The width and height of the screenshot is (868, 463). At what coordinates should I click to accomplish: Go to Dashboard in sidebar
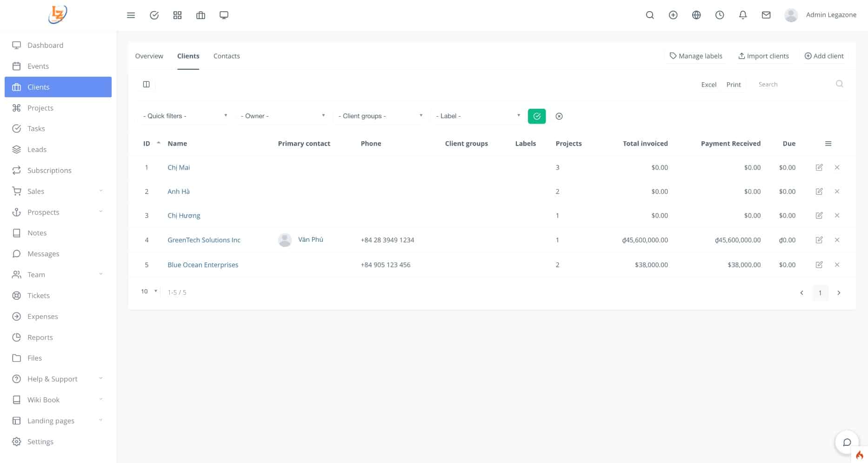[58, 46]
